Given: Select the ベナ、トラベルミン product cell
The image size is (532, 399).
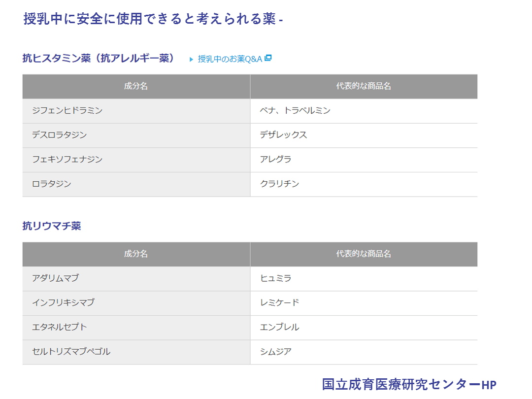Looking at the screenshot, I should [295, 111].
